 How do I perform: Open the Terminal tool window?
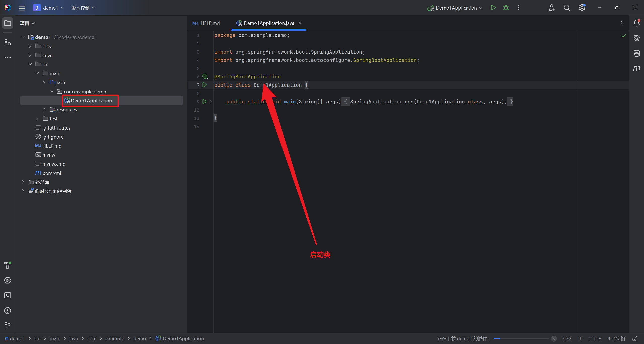click(8, 295)
